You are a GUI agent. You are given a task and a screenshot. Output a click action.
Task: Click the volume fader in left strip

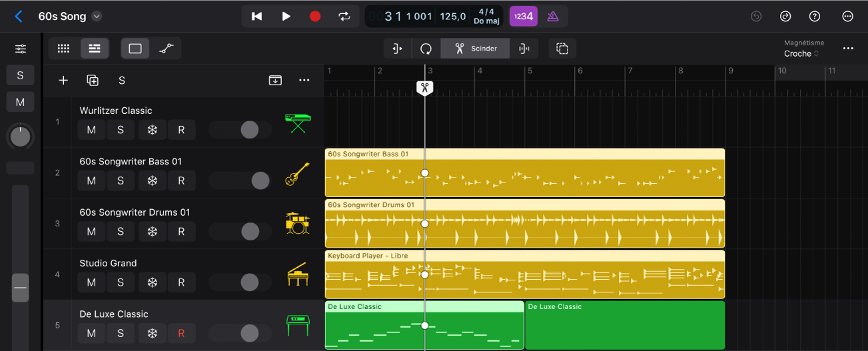(x=21, y=288)
